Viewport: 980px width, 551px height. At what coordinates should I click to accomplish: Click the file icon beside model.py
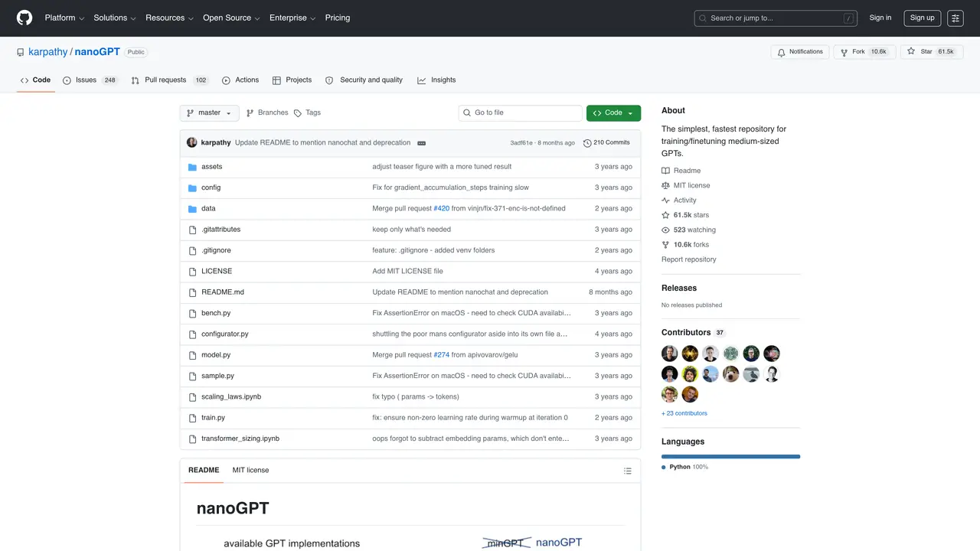[x=193, y=355]
